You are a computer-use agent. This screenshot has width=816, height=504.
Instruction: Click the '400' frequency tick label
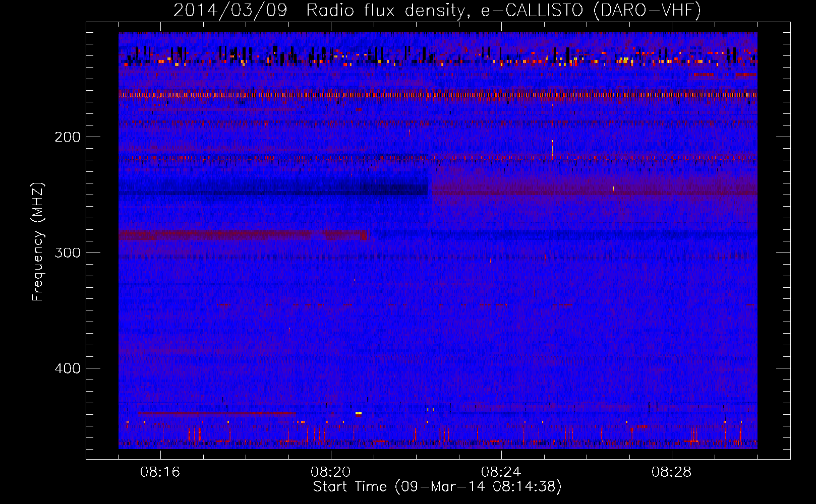point(68,368)
